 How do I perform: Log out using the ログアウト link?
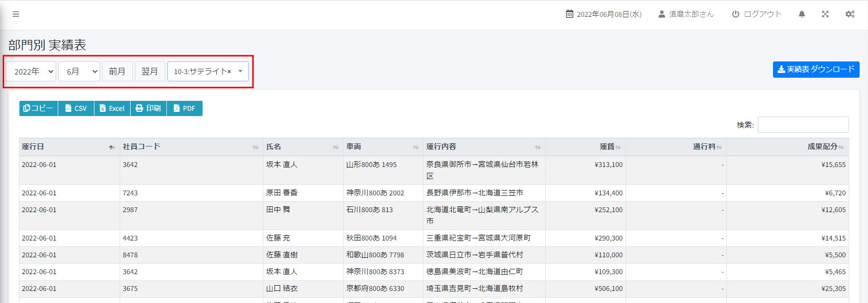757,14
